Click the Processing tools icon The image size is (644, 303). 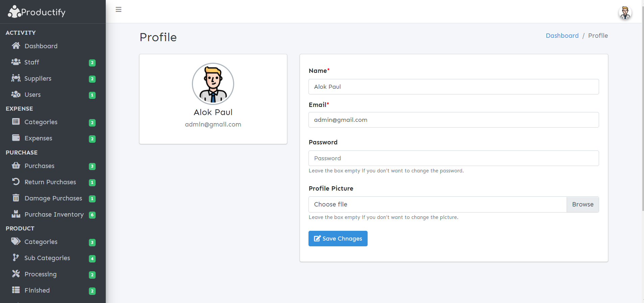(x=16, y=274)
